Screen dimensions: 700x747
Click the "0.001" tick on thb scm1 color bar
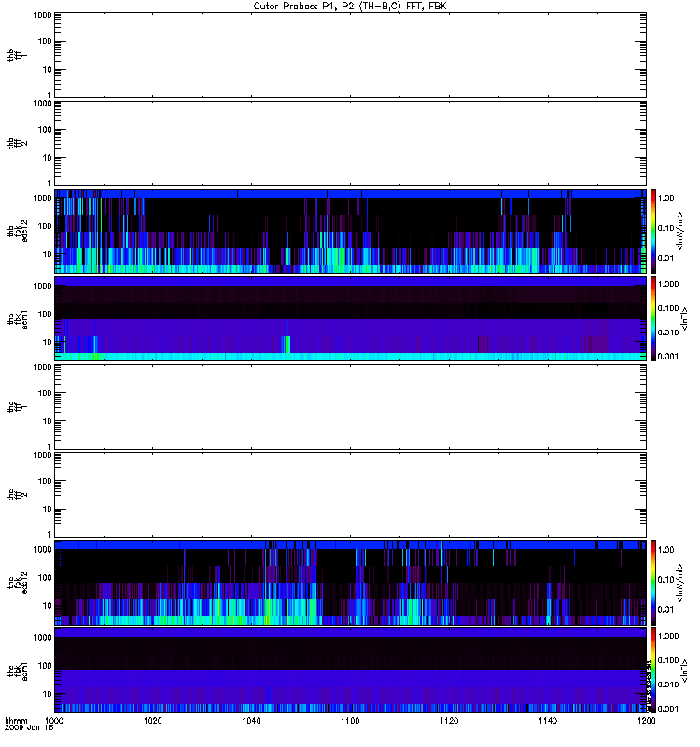pyautogui.click(x=668, y=357)
